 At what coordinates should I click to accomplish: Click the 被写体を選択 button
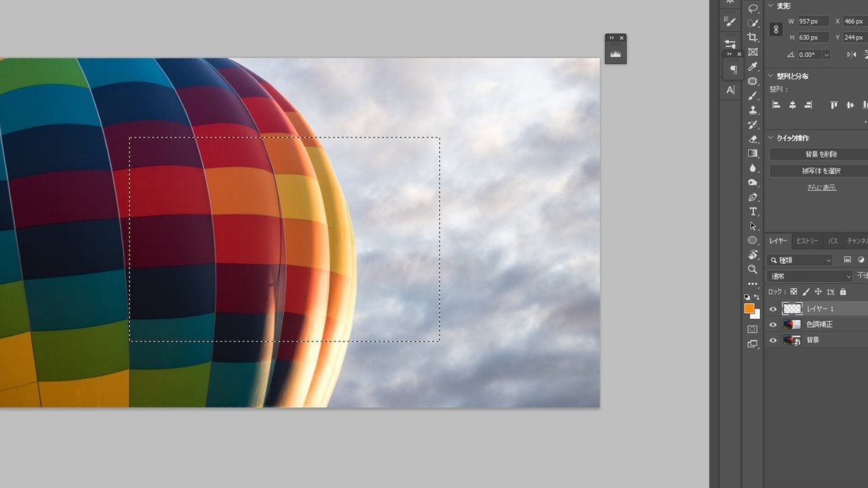pos(822,171)
